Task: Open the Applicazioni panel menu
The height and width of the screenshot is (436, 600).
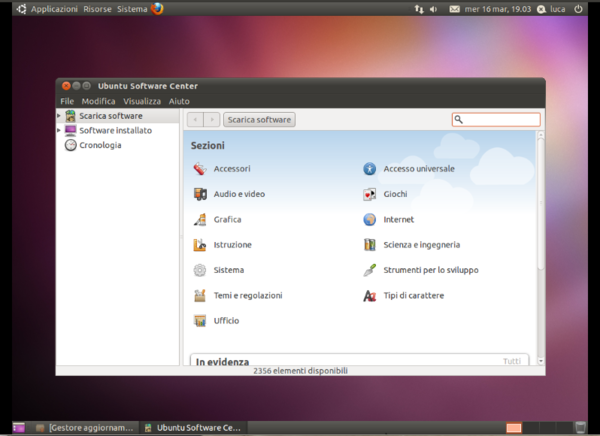Action: coord(54,9)
